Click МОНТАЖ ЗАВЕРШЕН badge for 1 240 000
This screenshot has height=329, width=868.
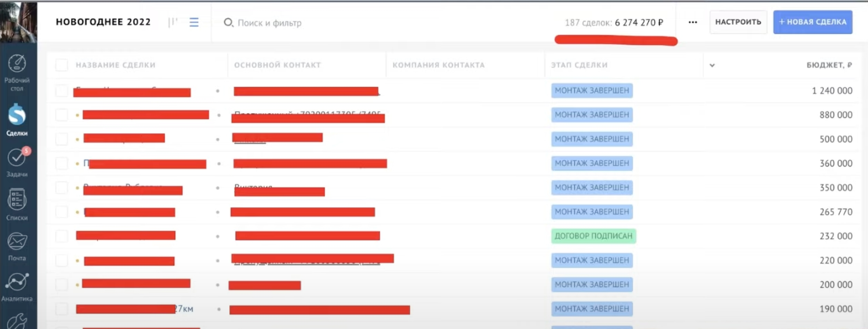pyautogui.click(x=592, y=90)
